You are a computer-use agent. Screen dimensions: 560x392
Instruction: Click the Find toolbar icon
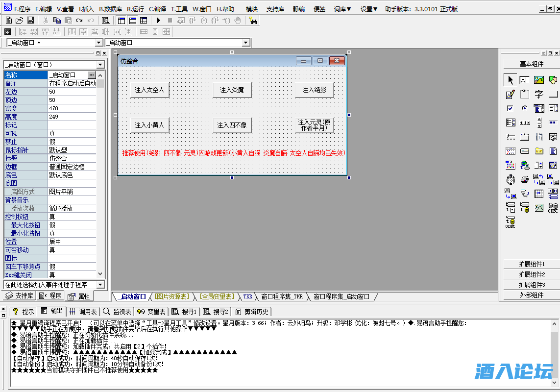pyautogui.click(x=104, y=20)
